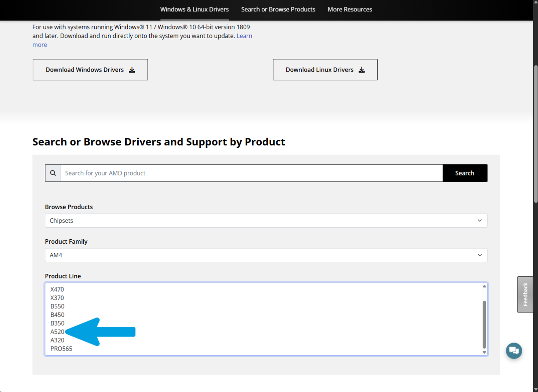Select B350 in the Product Line list
The width and height of the screenshot is (538, 392).
tap(57, 323)
